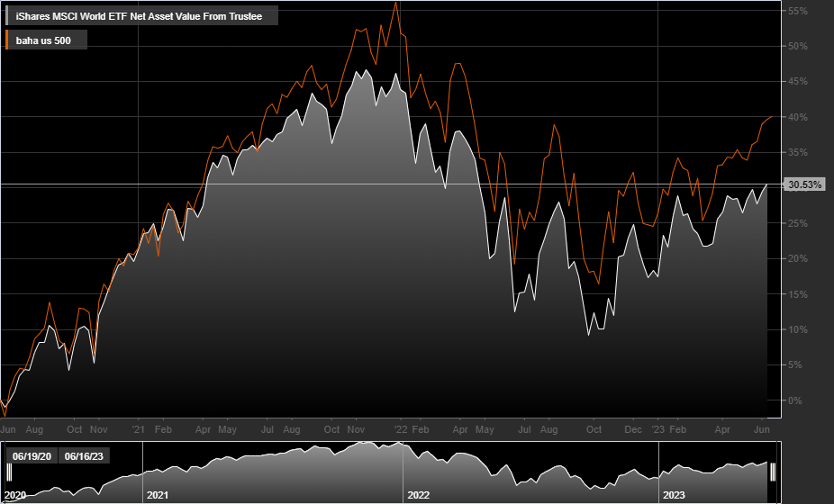Click the 20% y-axis label
The image size is (834, 504).
pos(798,258)
